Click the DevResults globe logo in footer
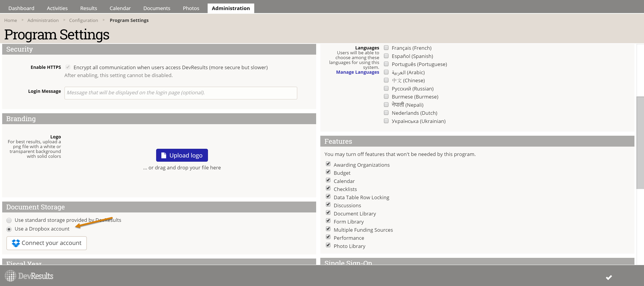Image resolution: width=644 pixels, height=286 pixels. [x=10, y=276]
